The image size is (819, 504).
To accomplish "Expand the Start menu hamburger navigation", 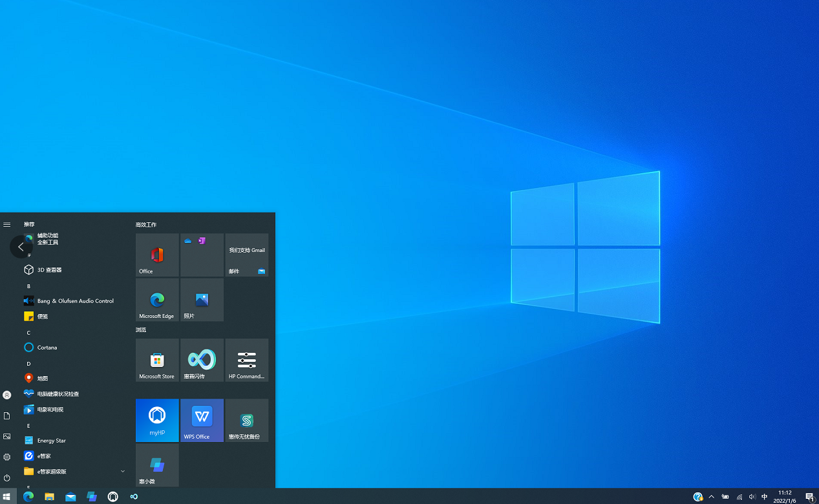I will (x=7, y=225).
